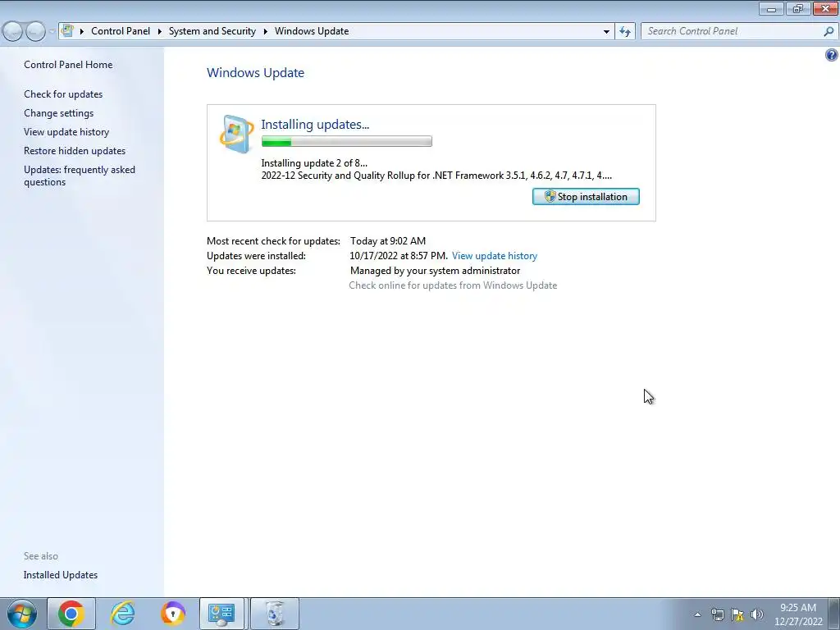Viewport: 840px width, 630px height.
Task: Open Change settings in sidebar
Action: (58, 113)
